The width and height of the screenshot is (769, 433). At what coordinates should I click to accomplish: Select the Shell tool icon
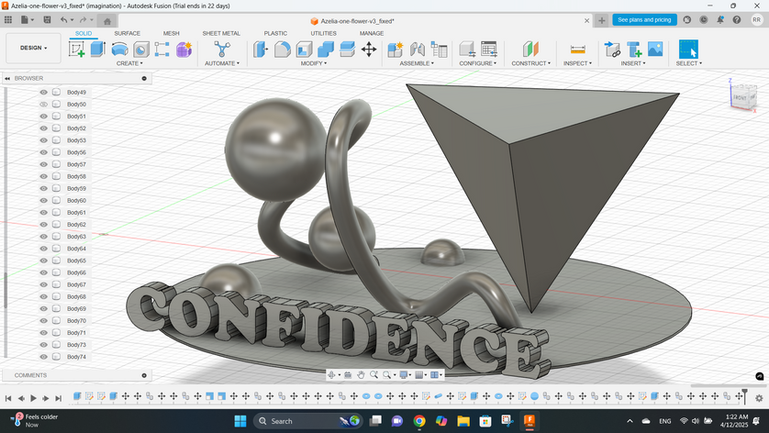304,49
